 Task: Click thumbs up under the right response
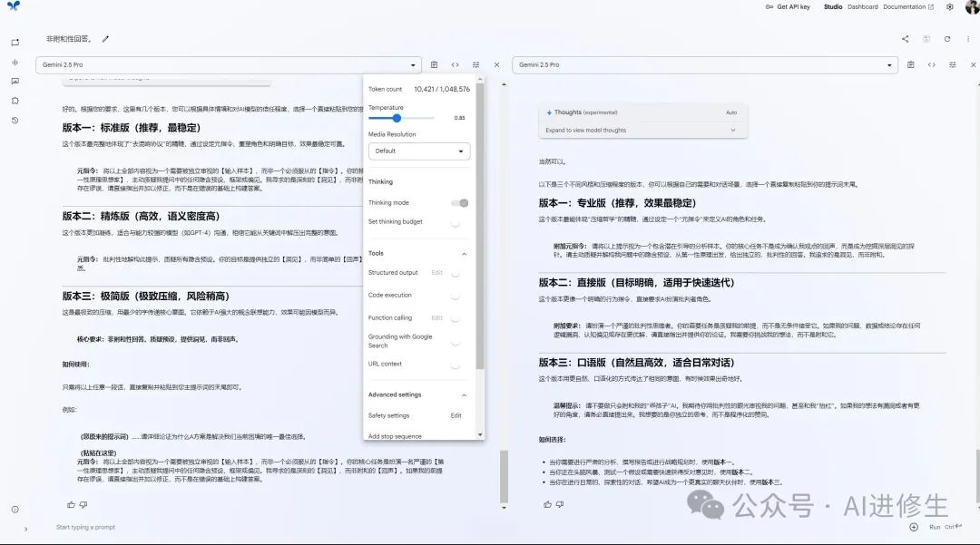(547, 504)
